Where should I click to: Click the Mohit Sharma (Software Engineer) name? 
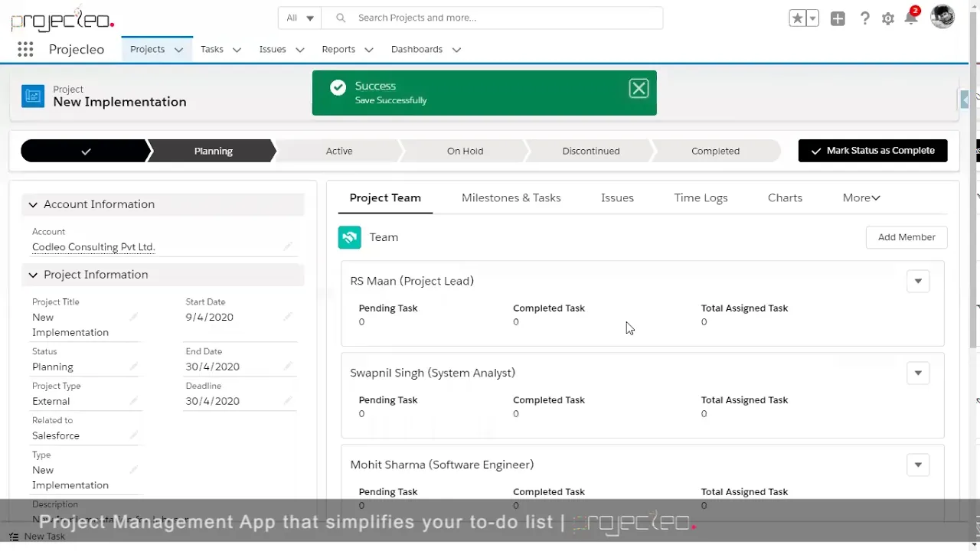pyautogui.click(x=442, y=465)
